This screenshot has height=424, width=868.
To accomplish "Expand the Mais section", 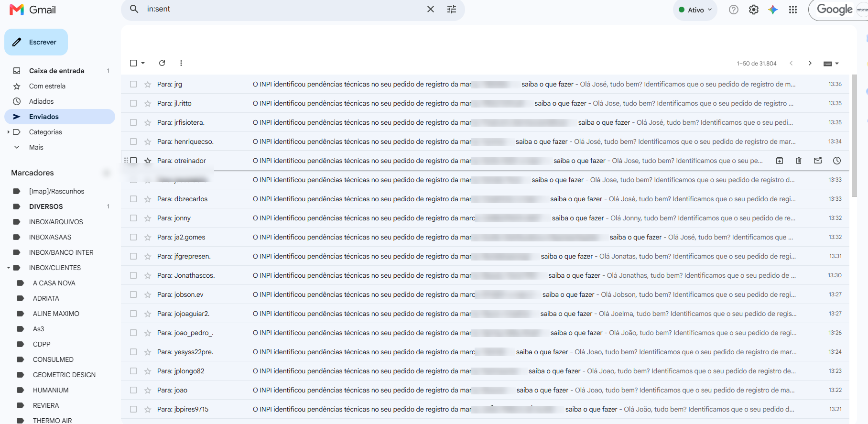I will (36, 147).
